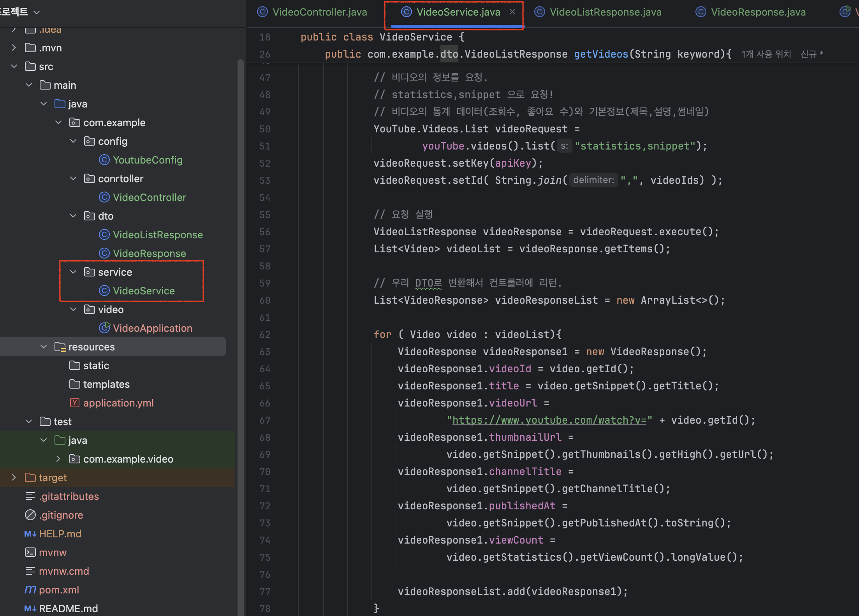Click the VideoService class icon in tree
859x616 pixels.
104,291
